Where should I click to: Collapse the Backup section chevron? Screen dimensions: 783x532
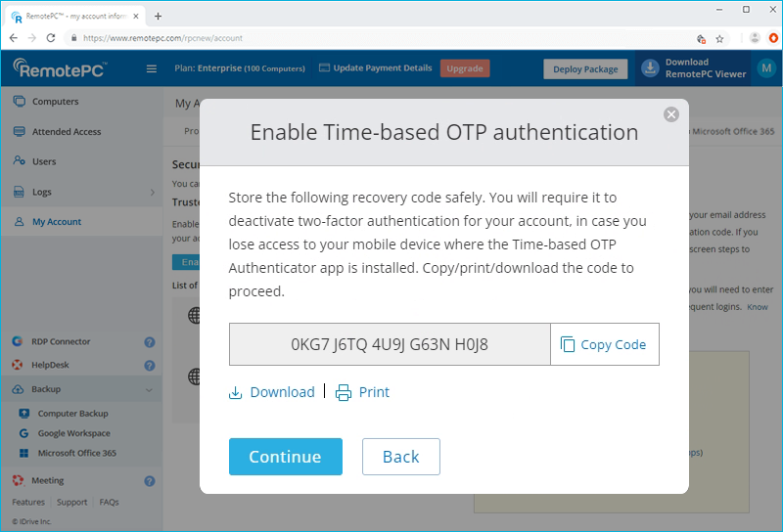[149, 389]
